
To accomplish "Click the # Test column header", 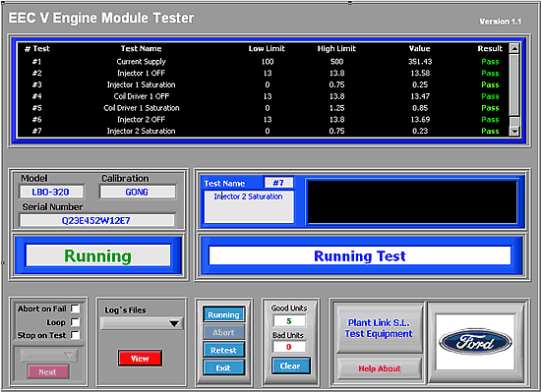I will coord(37,48).
